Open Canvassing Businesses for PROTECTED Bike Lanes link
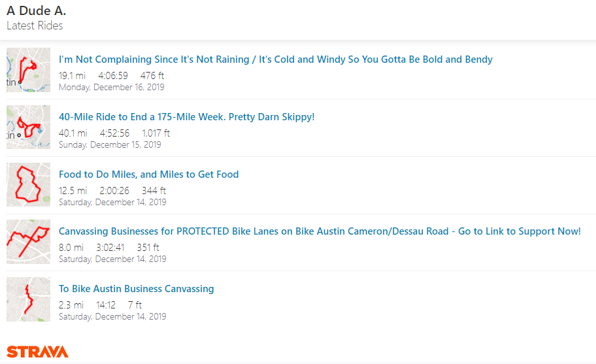This screenshot has width=596, height=364. [319, 231]
